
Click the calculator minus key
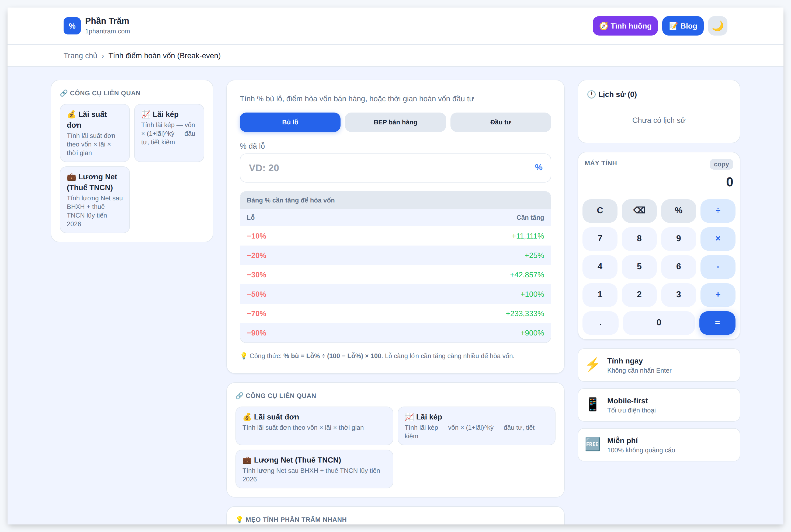pos(718,267)
